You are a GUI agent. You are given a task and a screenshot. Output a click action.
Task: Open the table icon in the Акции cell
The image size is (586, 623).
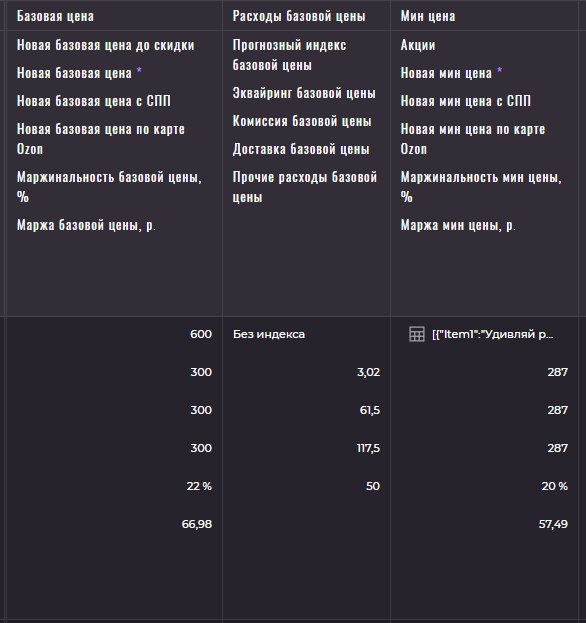417,334
